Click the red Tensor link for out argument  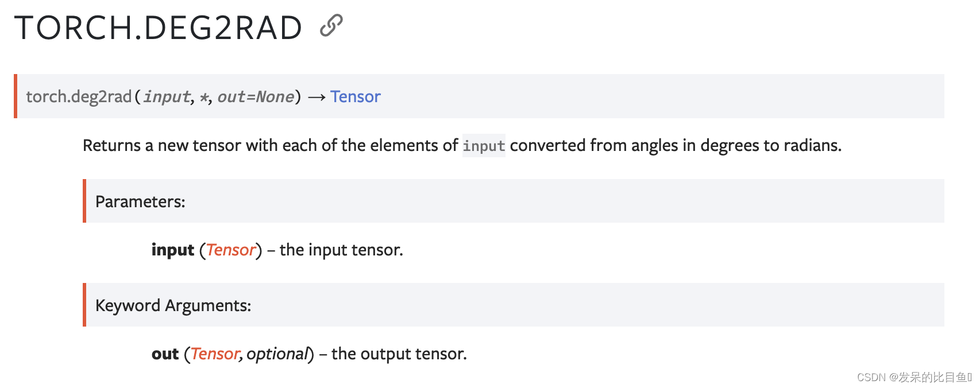215,354
